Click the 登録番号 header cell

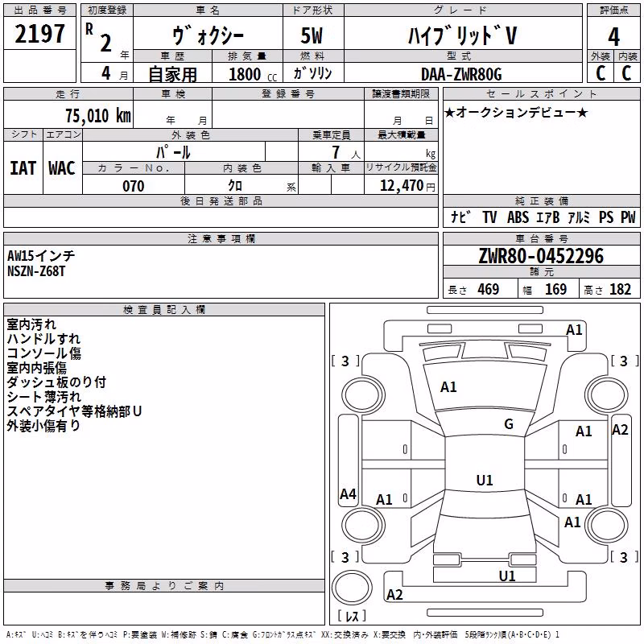pyautogui.click(x=288, y=94)
